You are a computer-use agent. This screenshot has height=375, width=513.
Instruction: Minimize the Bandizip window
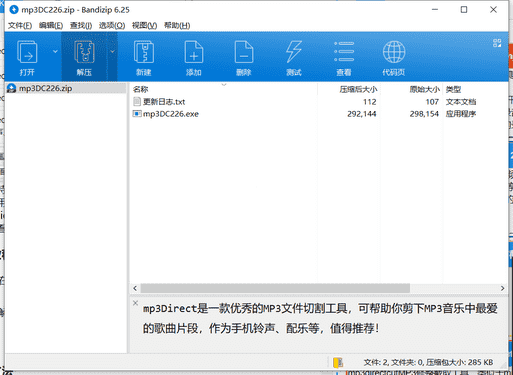[x=435, y=10]
